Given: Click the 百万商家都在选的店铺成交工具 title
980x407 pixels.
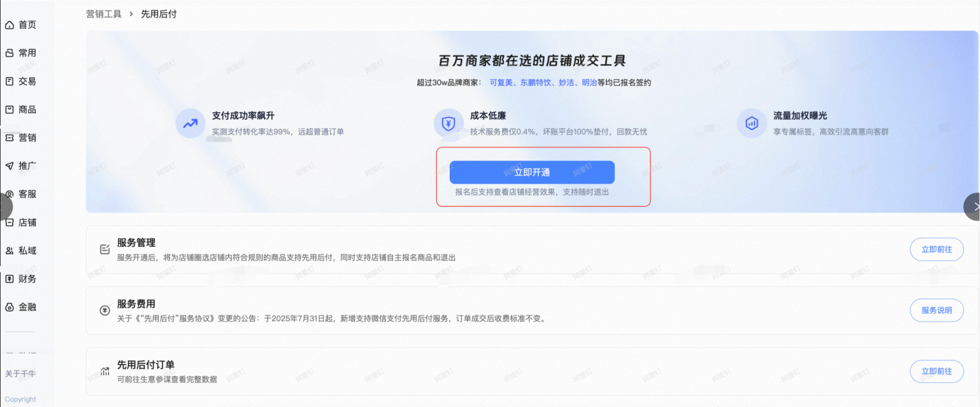Looking at the screenshot, I should 532,61.
